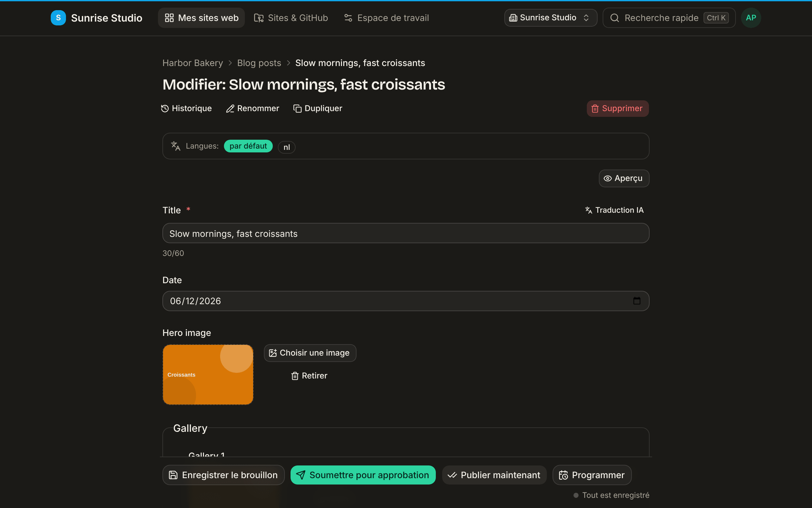Click the Programmer schedule button

pos(592,475)
